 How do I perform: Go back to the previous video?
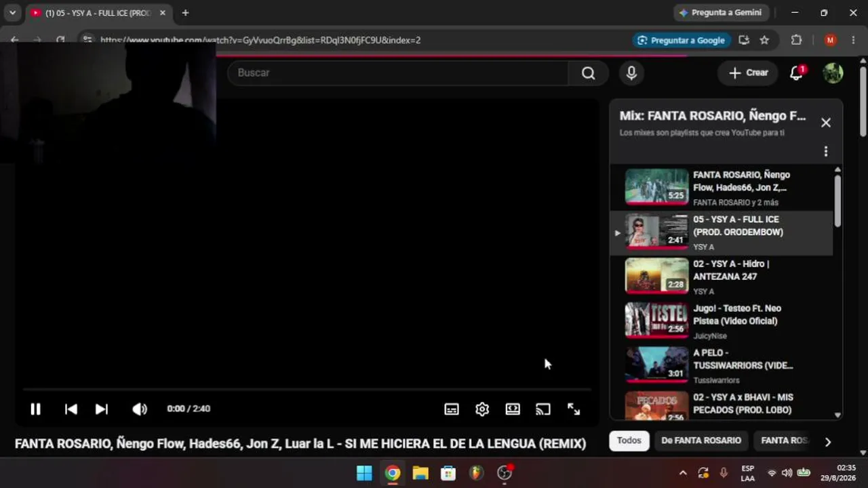pos(71,409)
